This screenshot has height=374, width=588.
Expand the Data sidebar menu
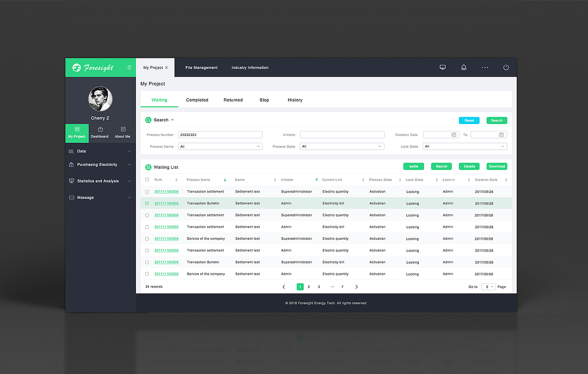tap(130, 151)
